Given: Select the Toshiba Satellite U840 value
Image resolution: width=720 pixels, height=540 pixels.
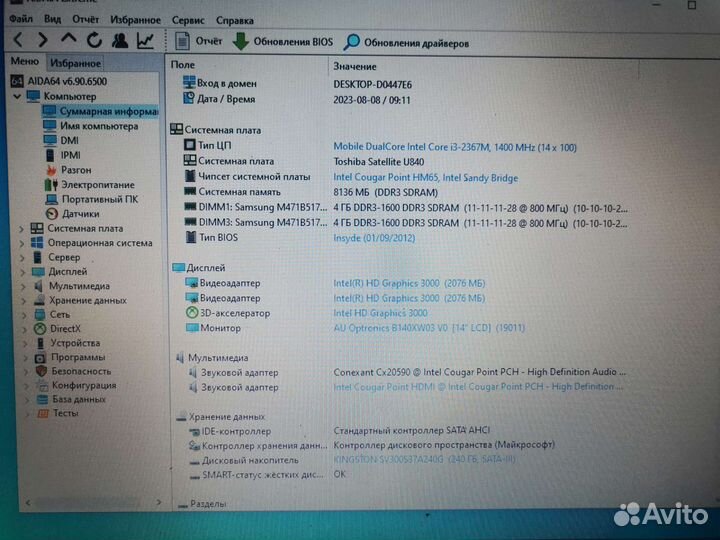Looking at the screenshot, I should 378,162.
